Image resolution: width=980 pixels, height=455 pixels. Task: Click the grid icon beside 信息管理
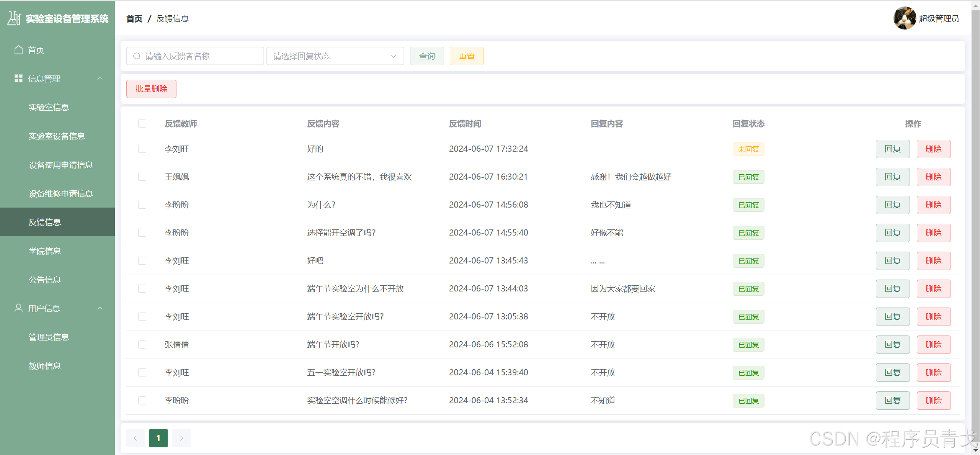click(x=18, y=79)
